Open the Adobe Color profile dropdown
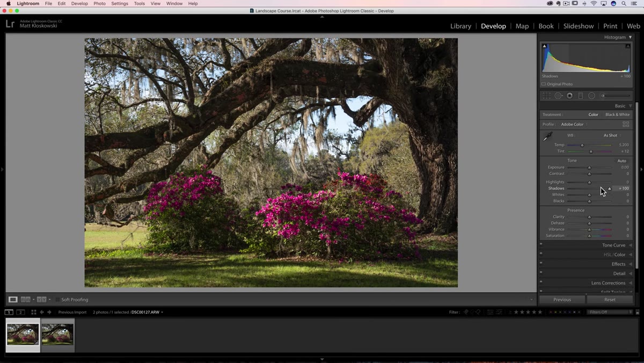644x363 pixels. pos(574,124)
